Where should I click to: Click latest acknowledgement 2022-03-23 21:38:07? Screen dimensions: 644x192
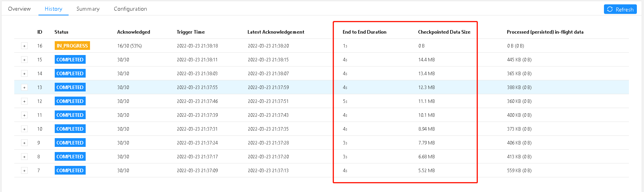pyautogui.click(x=268, y=74)
